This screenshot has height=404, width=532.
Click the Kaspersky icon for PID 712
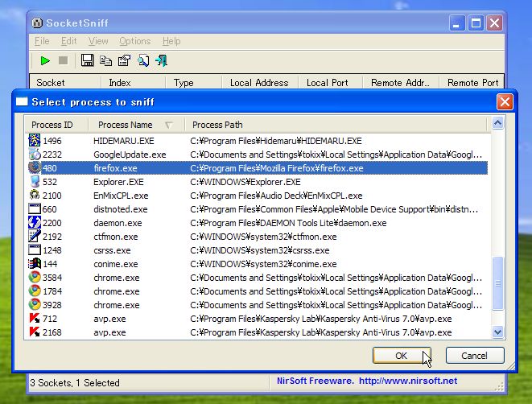(35, 318)
